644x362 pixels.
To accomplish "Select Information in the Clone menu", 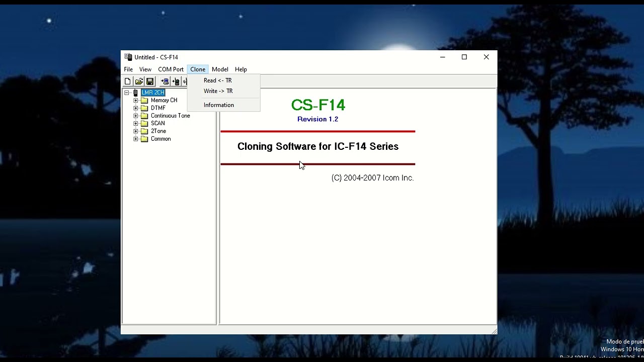I will (x=224, y=105).
